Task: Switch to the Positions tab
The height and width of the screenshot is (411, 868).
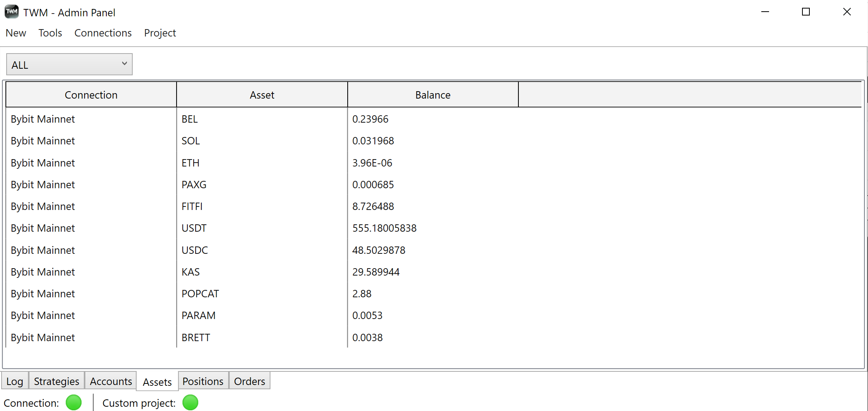Action: [203, 381]
